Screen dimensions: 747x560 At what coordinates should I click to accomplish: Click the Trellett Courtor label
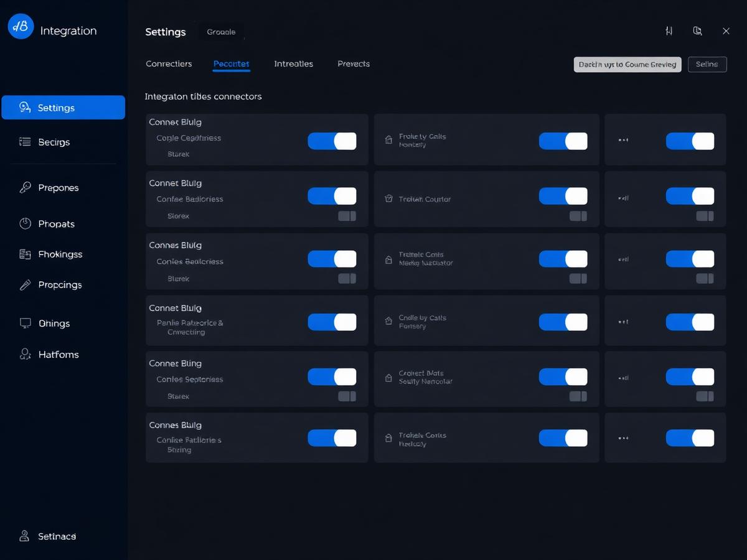click(x=425, y=199)
